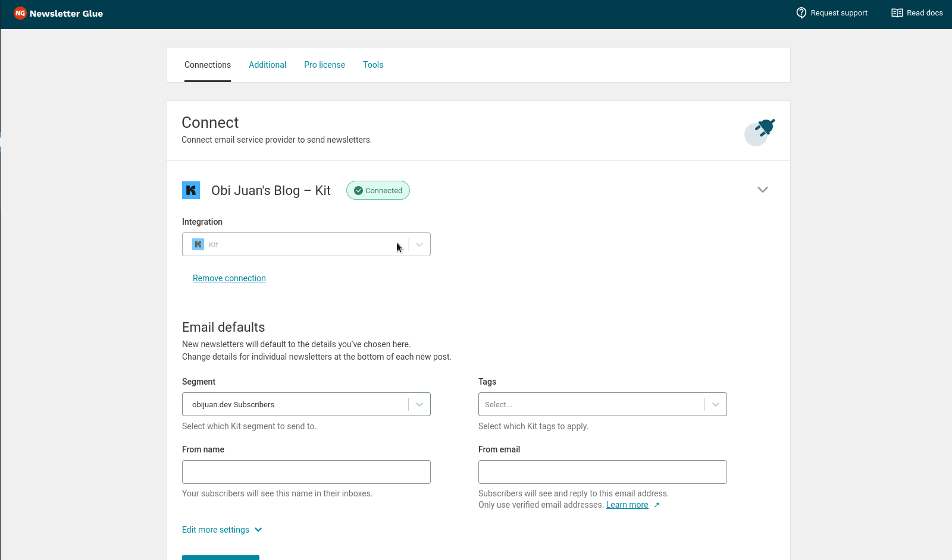Image resolution: width=952 pixels, height=560 pixels.
Task: Go to the Tools tab
Action: (x=373, y=65)
